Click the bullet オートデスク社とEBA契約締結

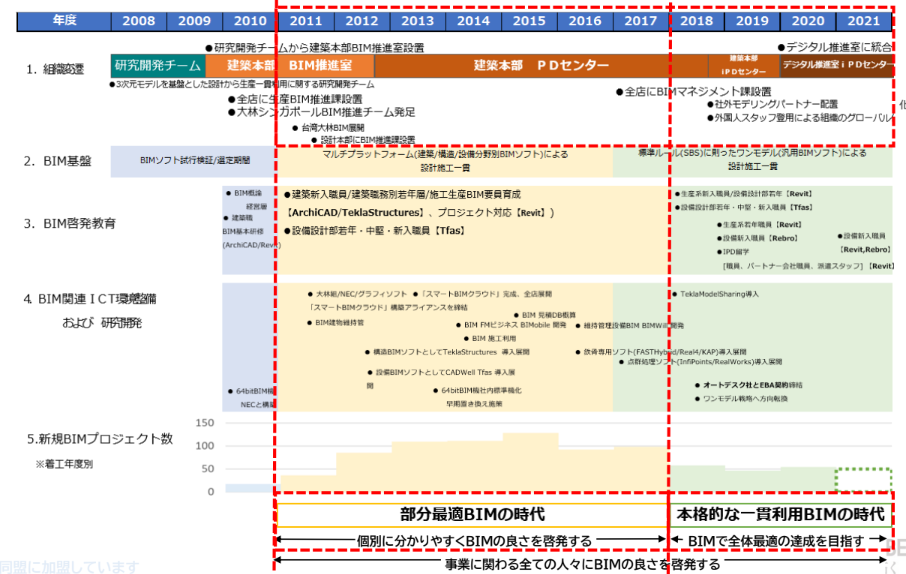point(749,385)
